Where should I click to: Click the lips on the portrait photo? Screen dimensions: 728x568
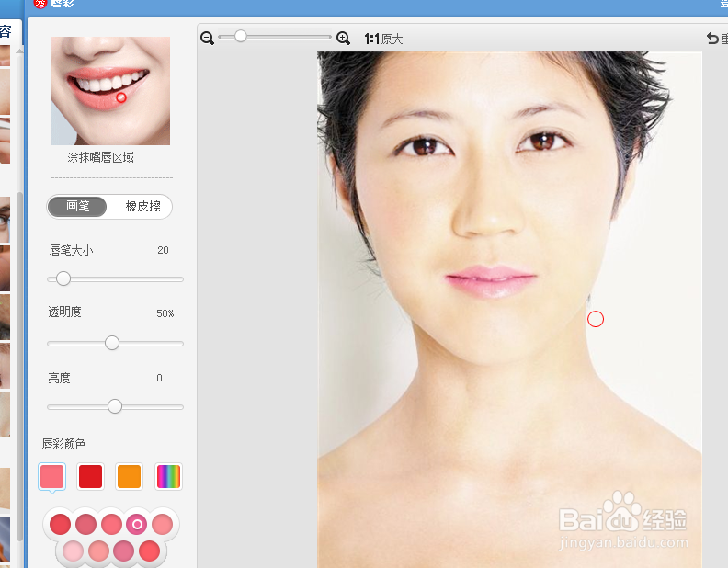tap(490, 280)
